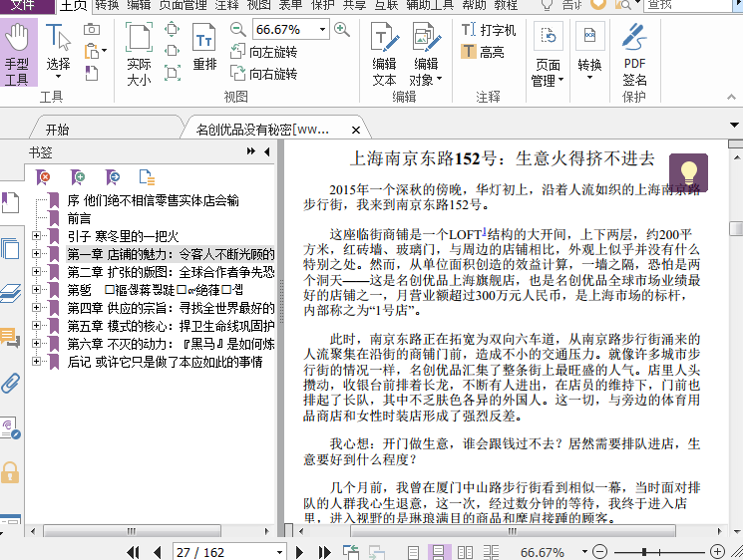Open the 文件 menu

point(26,5)
